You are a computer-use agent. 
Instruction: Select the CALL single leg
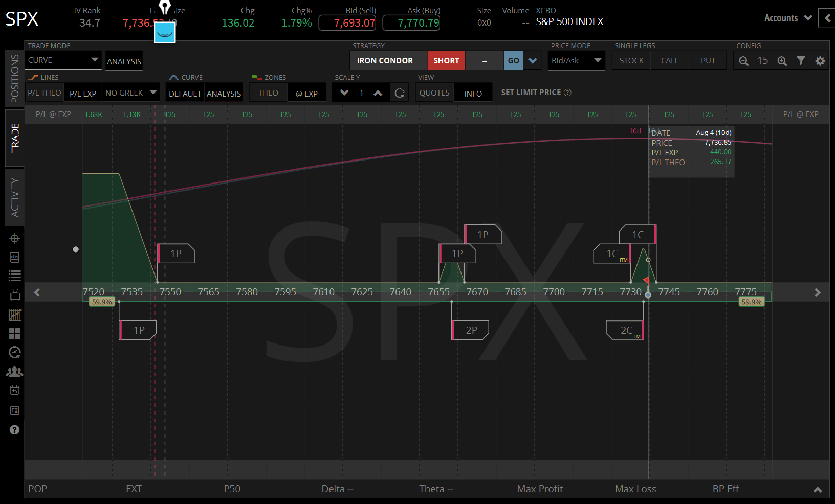670,60
